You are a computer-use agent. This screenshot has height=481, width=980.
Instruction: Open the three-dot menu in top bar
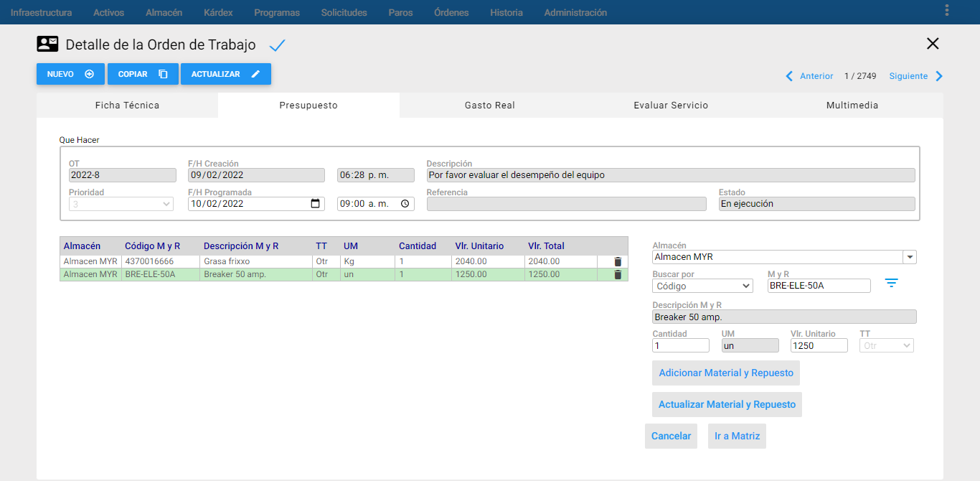click(x=947, y=11)
